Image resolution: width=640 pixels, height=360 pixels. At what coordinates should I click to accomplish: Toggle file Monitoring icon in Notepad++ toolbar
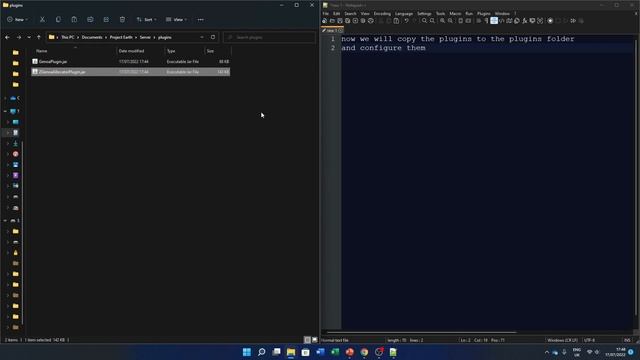point(540,20)
